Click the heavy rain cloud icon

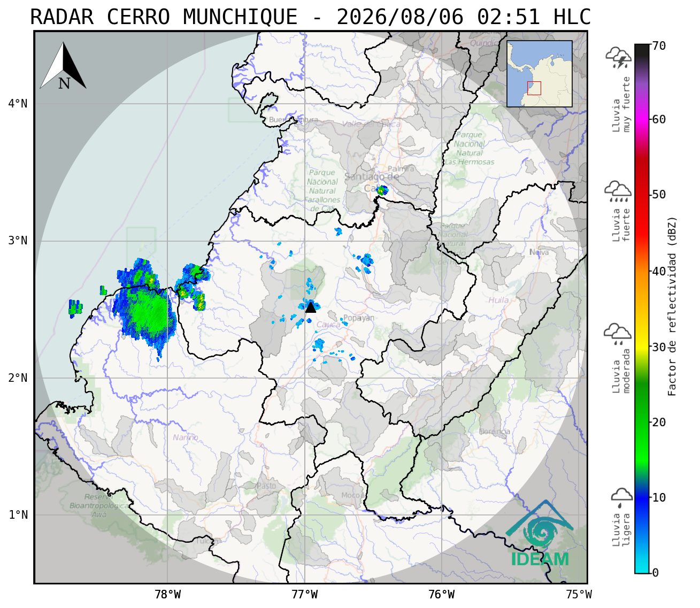pyautogui.click(x=618, y=191)
